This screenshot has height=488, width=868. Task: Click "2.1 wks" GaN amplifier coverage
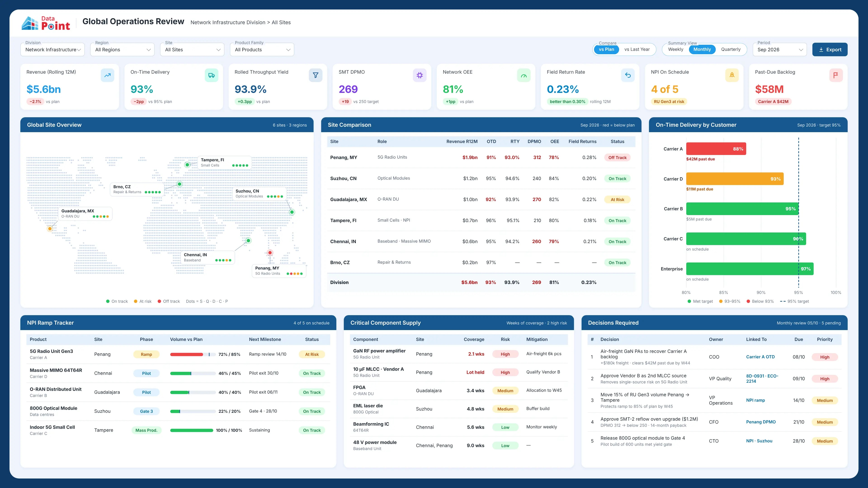tap(476, 354)
